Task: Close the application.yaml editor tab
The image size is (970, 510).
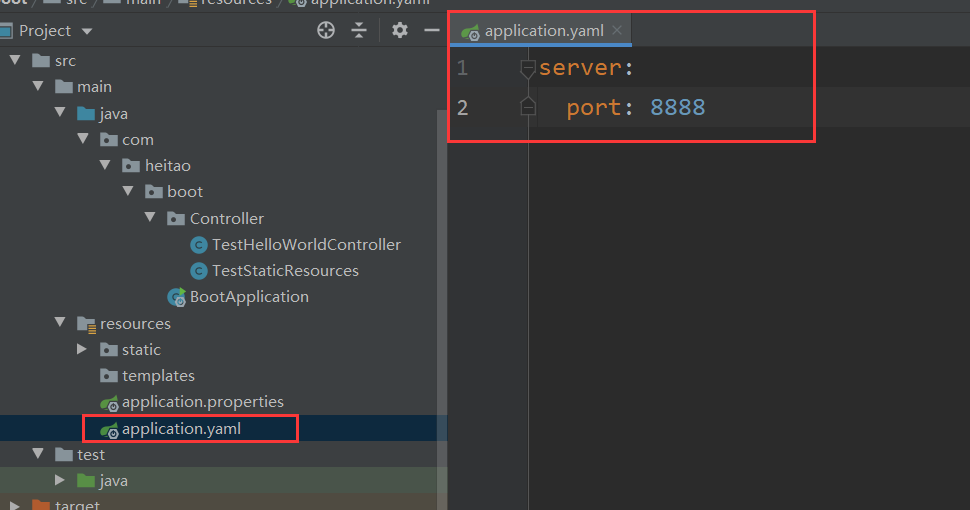Action: pos(617,30)
